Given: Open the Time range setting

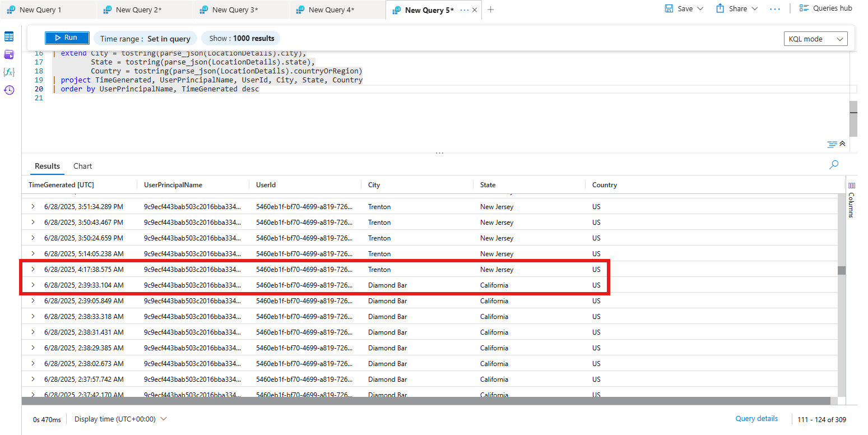Looking at the screenshot, I should pos(145,39).
